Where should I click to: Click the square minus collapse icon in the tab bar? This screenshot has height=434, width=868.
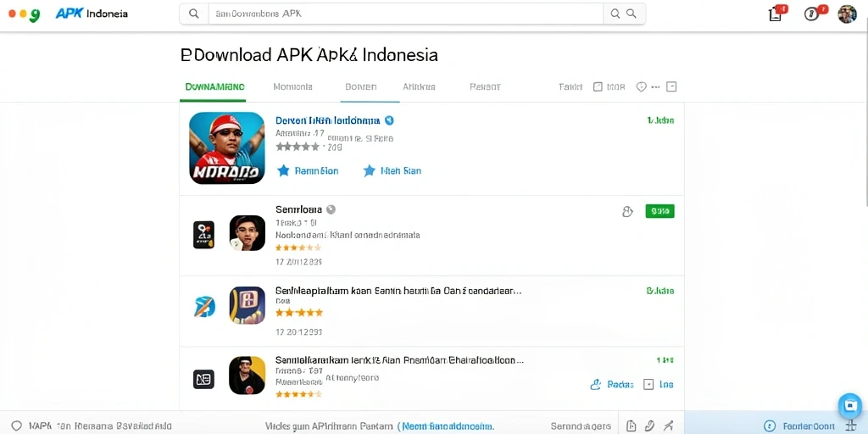click(x=671, y=87)
